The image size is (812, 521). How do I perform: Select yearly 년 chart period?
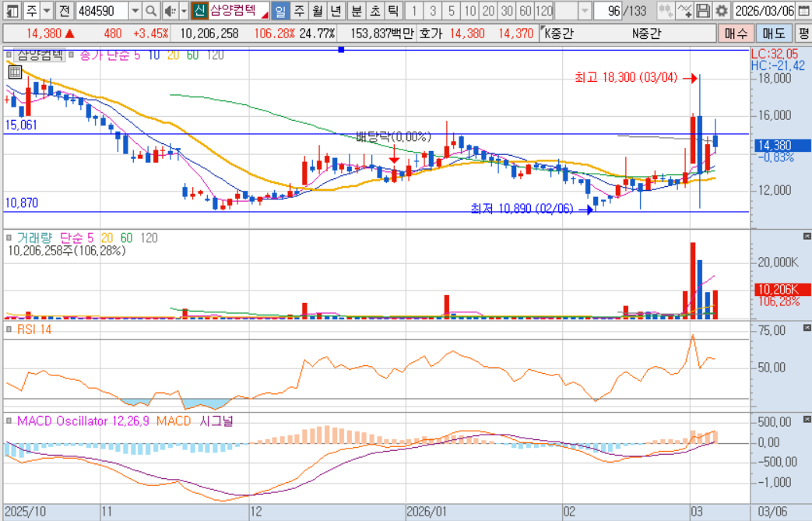point(336,10)
